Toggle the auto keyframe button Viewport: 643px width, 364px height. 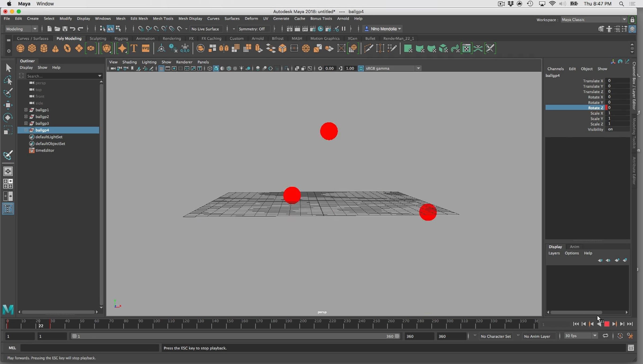(620, 336)
